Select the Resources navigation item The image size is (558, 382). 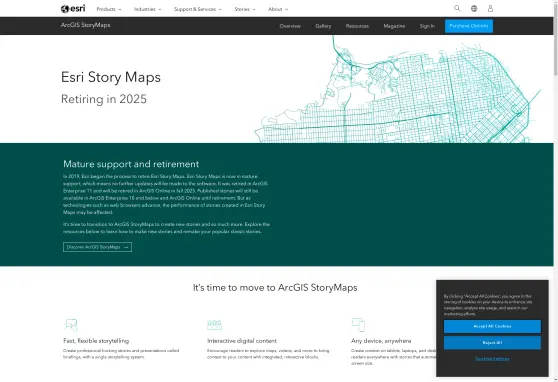(x=357, y=26)
